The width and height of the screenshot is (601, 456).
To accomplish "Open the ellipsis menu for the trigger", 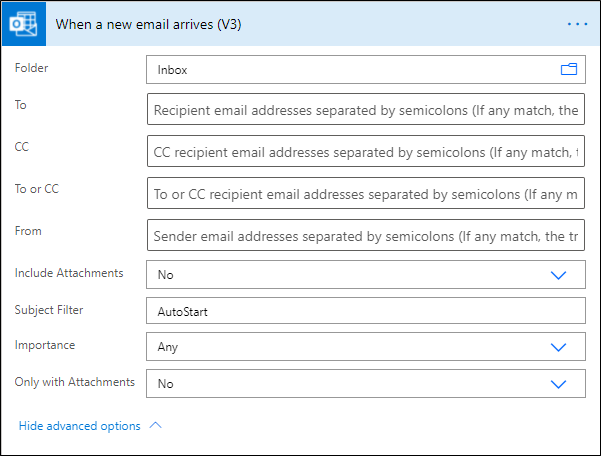I will (577, 24).
